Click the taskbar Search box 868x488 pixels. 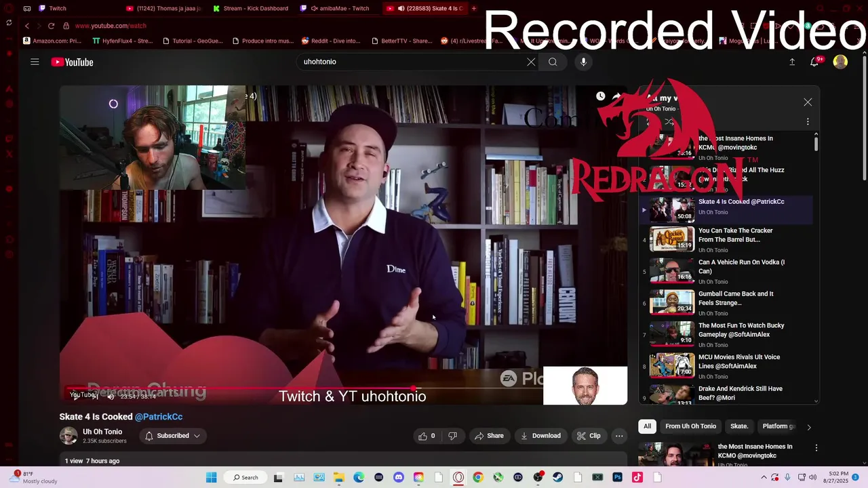(247, 477)
